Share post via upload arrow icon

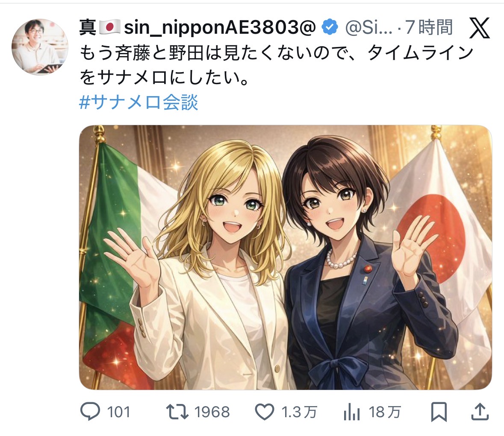click(480, 412)
